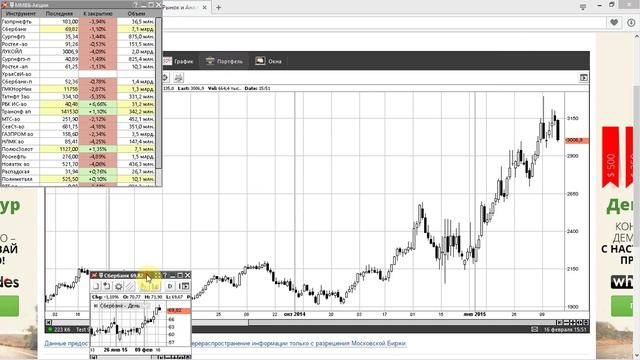The height and width of the screenshot is (360, 640).
Task: Toggle the side panel icon above main chart
Action: click(x=584, y=78)
